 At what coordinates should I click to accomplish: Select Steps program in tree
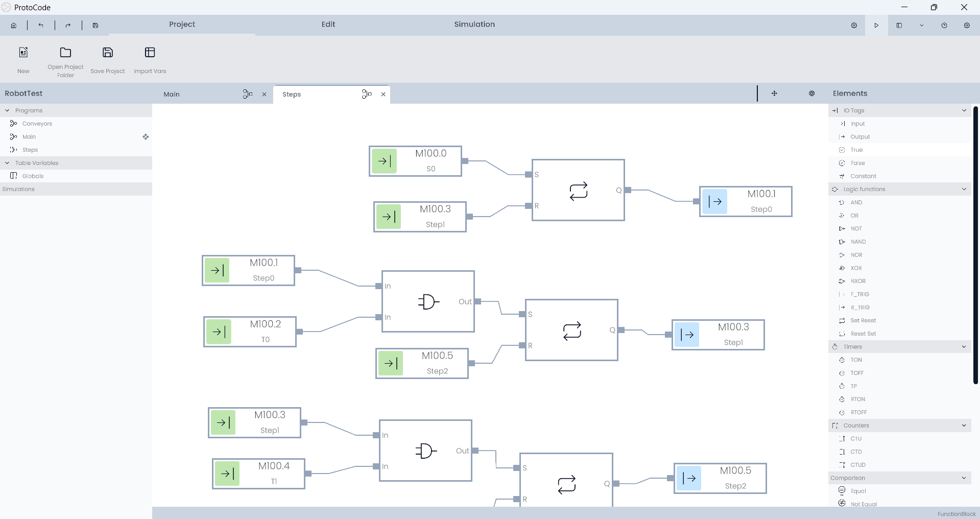point(76,150)
